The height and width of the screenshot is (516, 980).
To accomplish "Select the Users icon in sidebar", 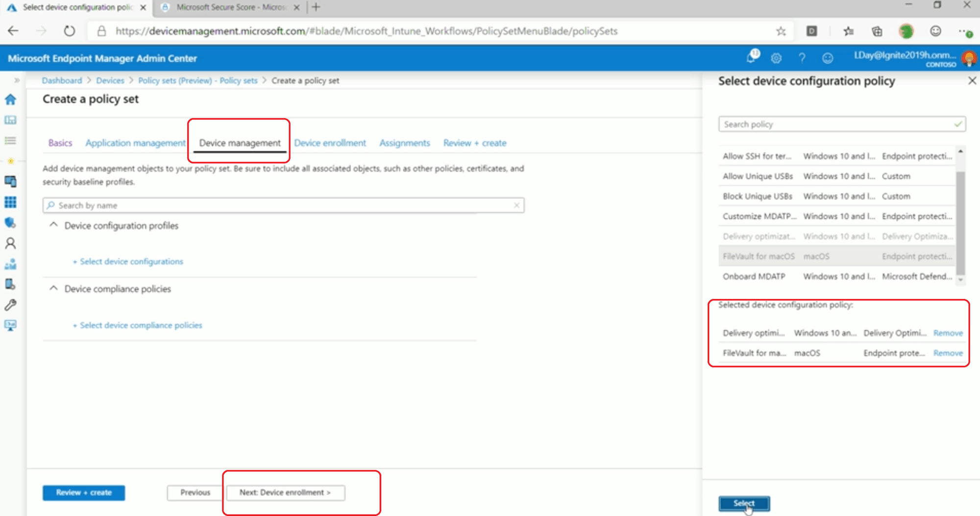I will click(x=11, y=244).
